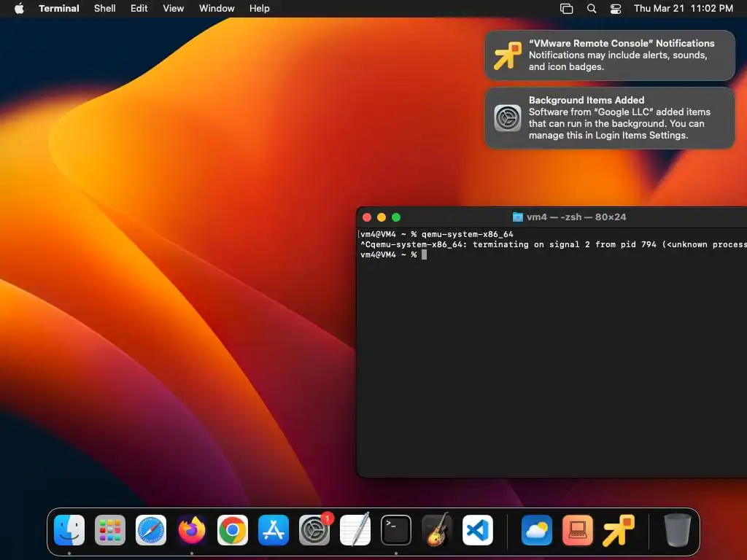This screenshot has width=747, height=560.
Task: Launch Firefox from the Dock
Action: [x=192, y=530]
